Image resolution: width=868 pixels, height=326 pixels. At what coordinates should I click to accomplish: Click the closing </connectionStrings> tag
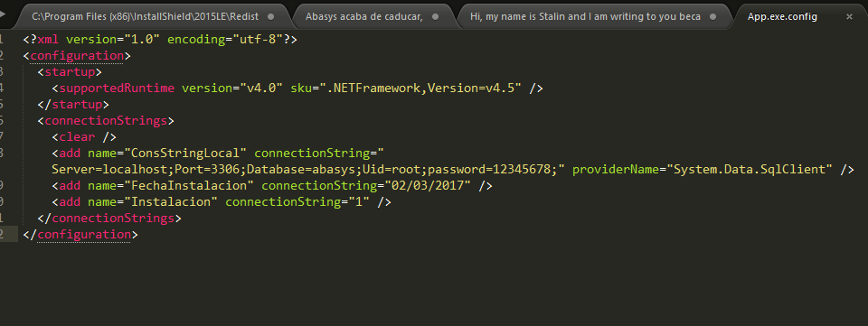coord(109,218)
